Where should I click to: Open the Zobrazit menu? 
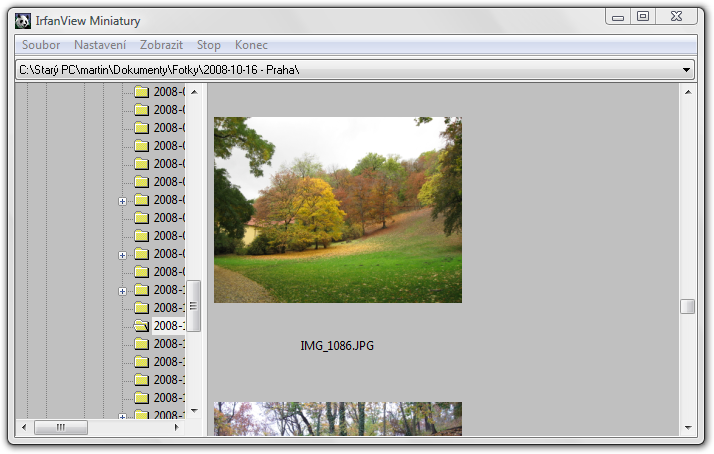coord(161,45)
